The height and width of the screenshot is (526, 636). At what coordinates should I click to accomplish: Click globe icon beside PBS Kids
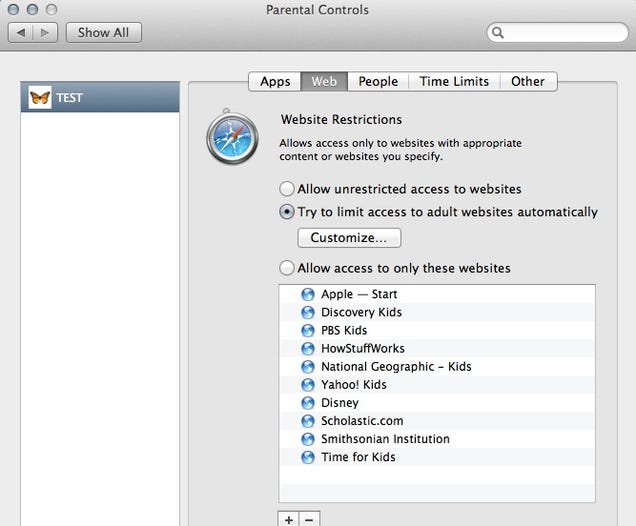(308, 331)
